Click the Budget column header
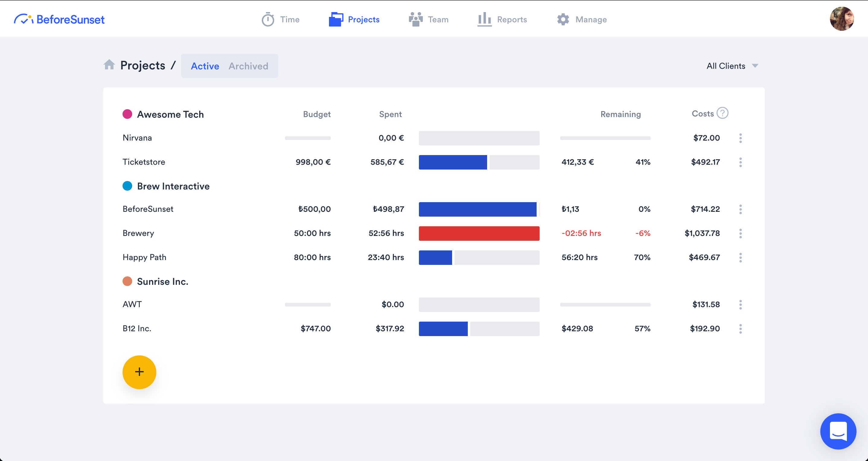 point(317,114)
